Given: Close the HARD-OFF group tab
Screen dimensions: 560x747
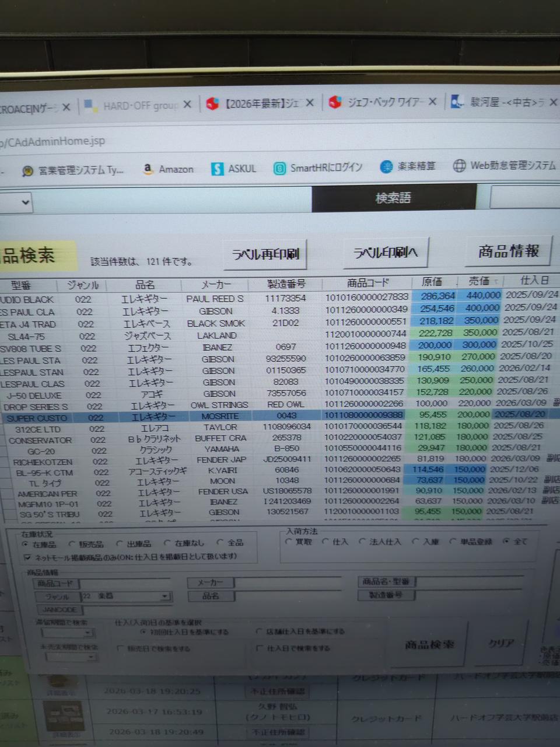Looking at the screenshot, I should pos(187,104).
